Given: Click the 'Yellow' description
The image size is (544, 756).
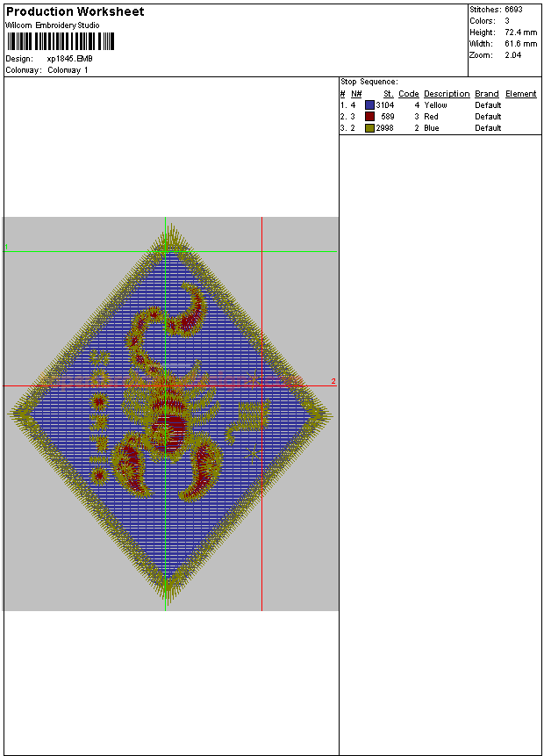Looking at the screenshot, I should 435,105.
